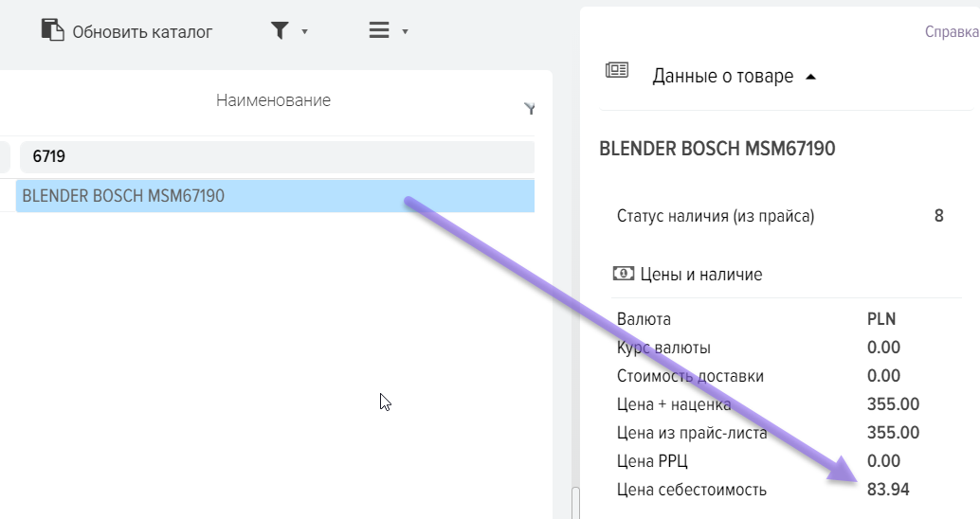This screenshot has width=980, height=519.
Task: Open the funnel filter tool
Action: [x=280, y=30]
